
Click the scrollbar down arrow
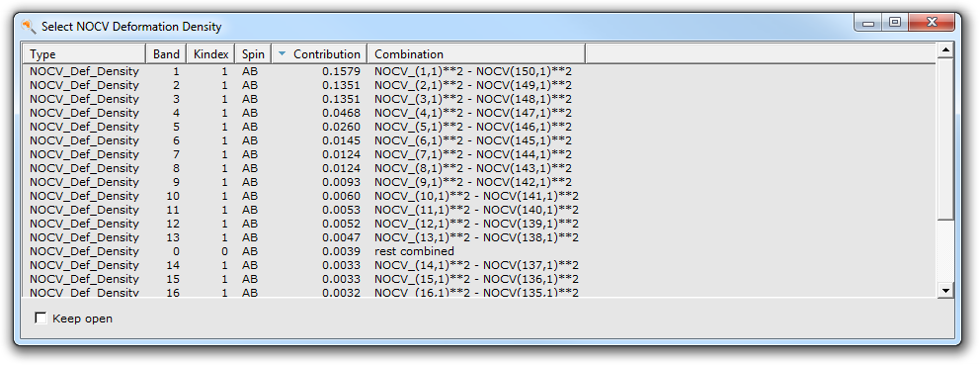coord(945,290)
